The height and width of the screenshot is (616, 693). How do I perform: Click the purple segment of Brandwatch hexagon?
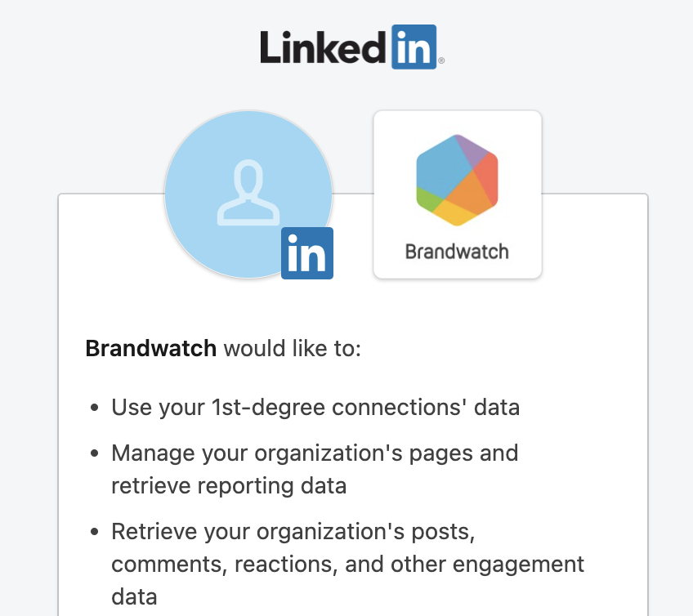pyautogui.click(x=474, y=150)
